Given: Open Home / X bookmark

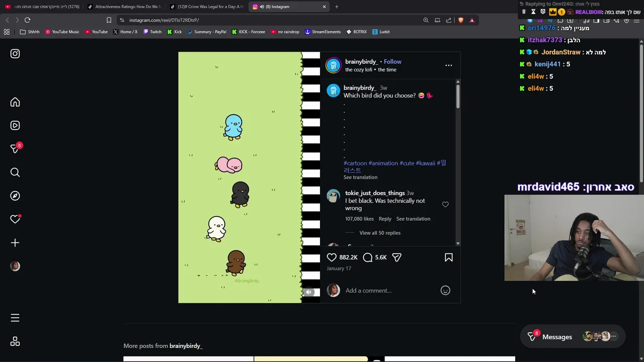Looking at the screenshot, I should coord(125,32).
